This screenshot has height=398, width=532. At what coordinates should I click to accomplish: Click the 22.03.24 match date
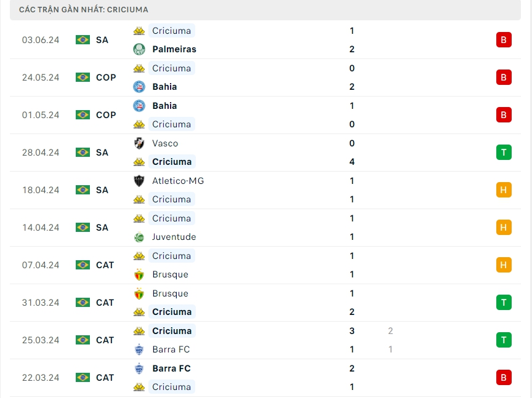tap(41, 378)
